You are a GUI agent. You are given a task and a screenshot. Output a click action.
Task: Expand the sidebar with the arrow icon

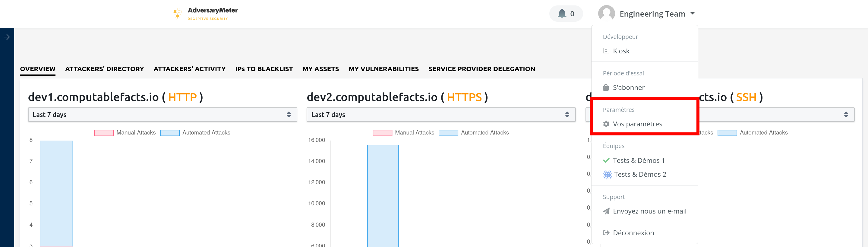[7, 37]
